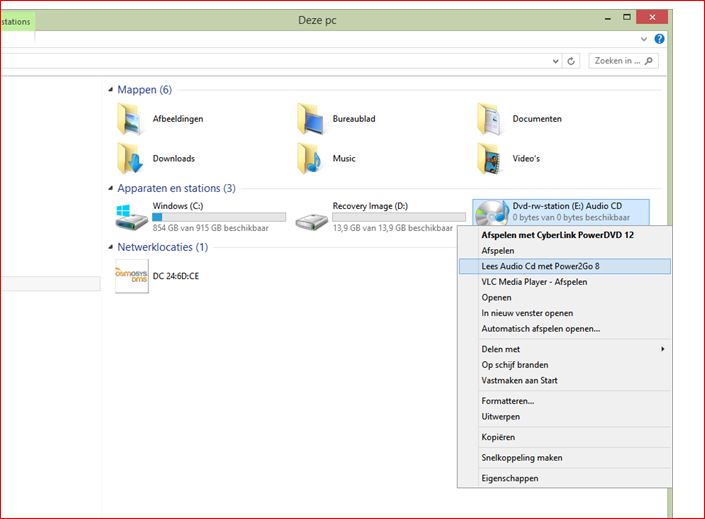Choose Snelkoppeling maken
The width and height of the screenshot is (705, 519).
pyautogui.click(x=564, y=458)
